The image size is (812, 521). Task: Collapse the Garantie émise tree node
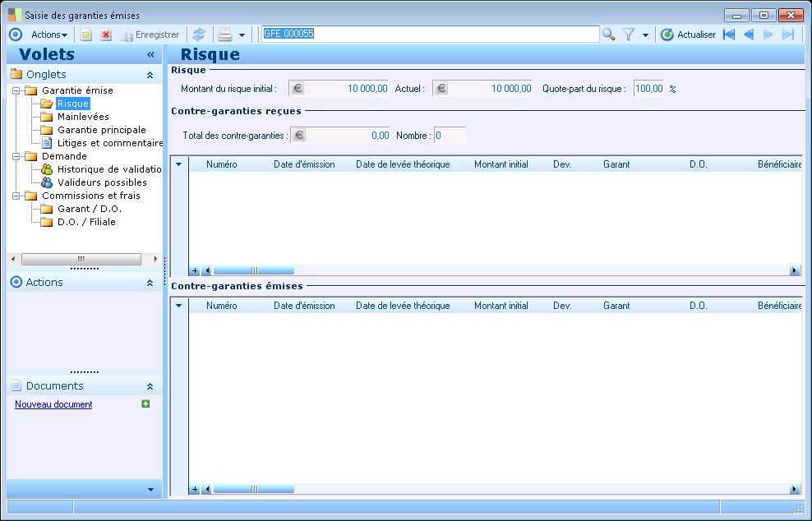click(16, 90)
